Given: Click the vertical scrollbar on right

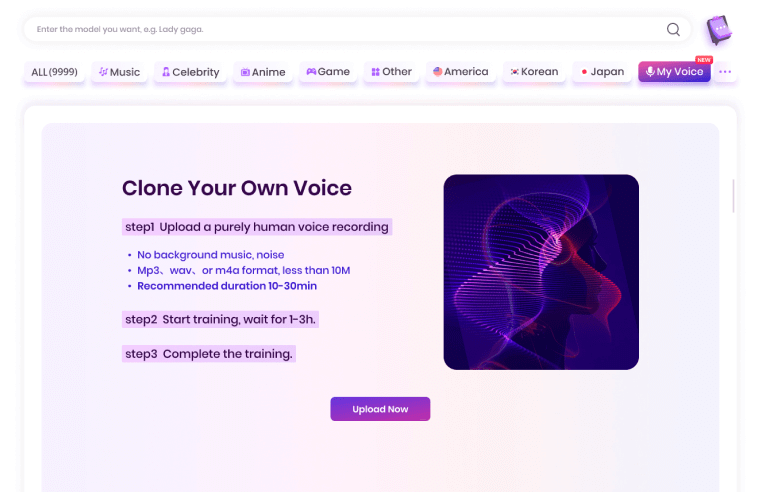Looking at the screenshot, I should (x=733, y=196).
